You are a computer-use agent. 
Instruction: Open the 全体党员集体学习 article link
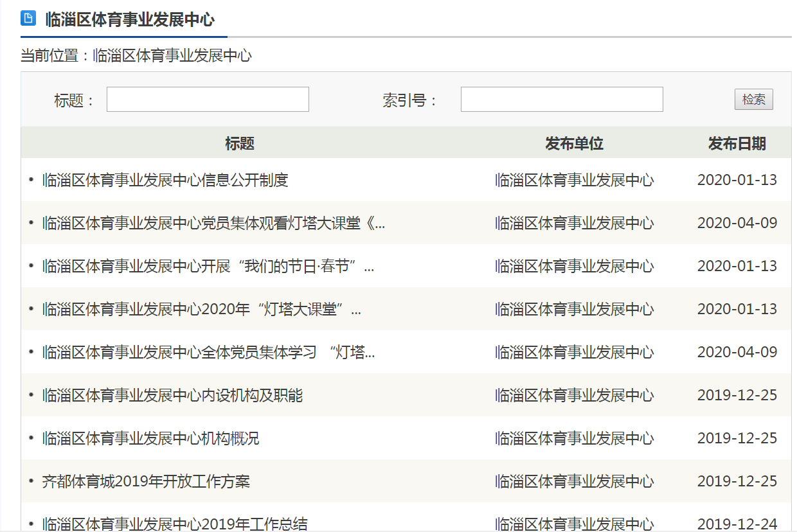pyautogui.click(x=208, y=352)
